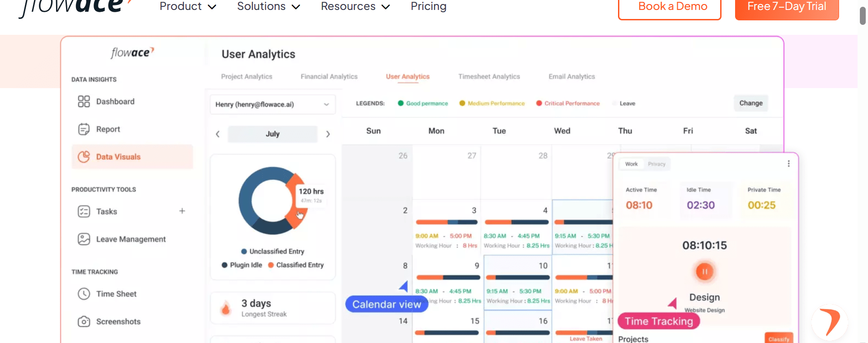
Task: Switch to Email Analytics tab
Action: pos(572,77)
